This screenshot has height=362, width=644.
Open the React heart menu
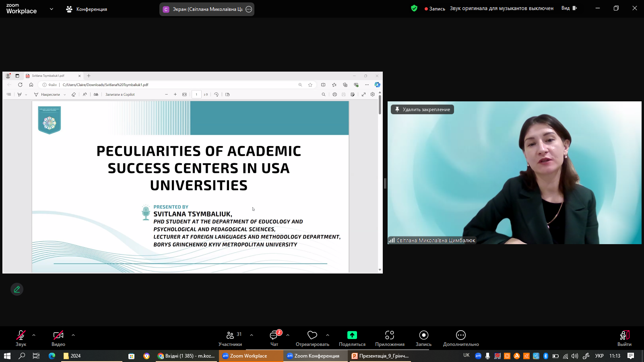click(312, 338)
